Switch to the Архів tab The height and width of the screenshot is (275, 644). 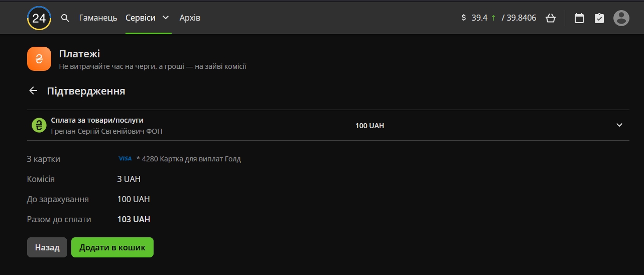point(190,18)
